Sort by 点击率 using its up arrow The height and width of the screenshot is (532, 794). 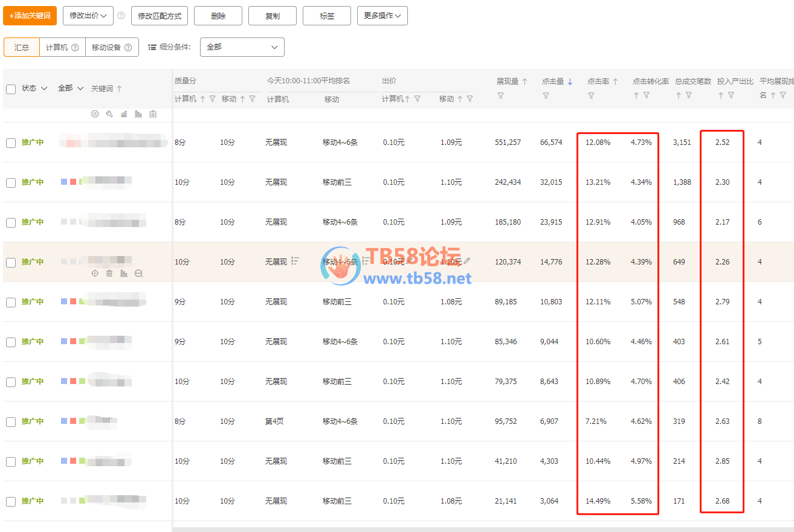(x=615, y=82)
